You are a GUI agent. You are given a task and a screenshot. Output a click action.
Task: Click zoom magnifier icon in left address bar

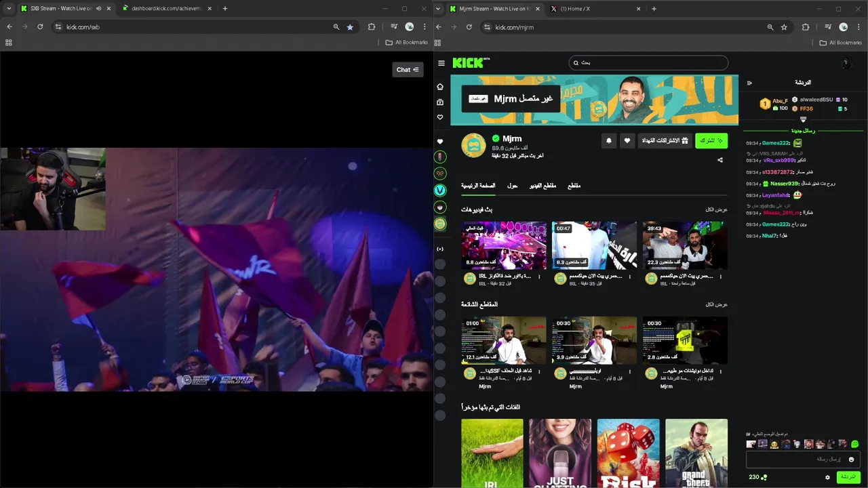tap(336, 27)
